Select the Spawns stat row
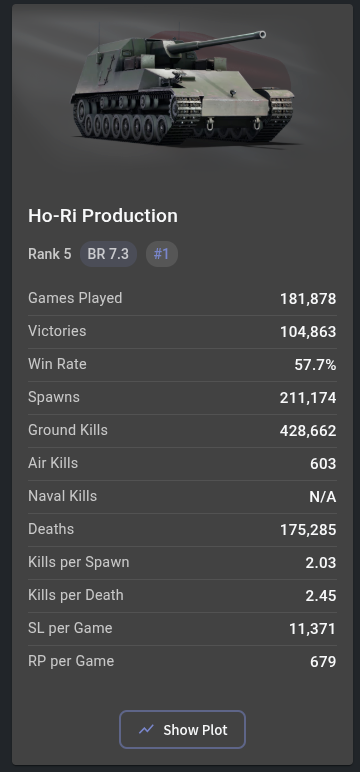This screenshot has height=772, width=360. coord(182,398)
